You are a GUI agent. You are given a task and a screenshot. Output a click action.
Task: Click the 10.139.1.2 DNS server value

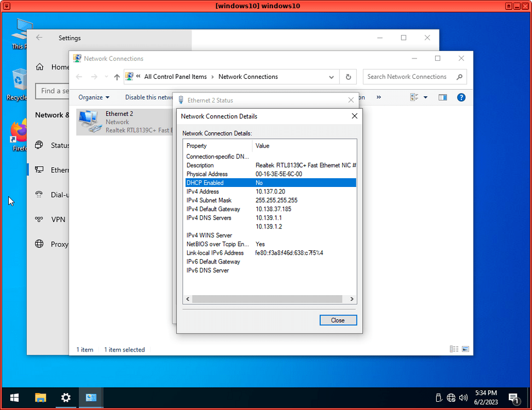pyautogui.click(x=269, y=226)
